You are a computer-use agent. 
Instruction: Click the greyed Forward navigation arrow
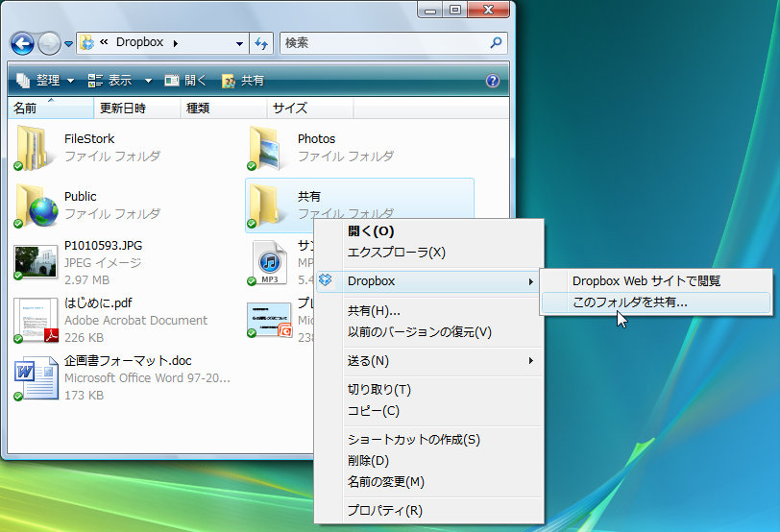click(49, 44)
